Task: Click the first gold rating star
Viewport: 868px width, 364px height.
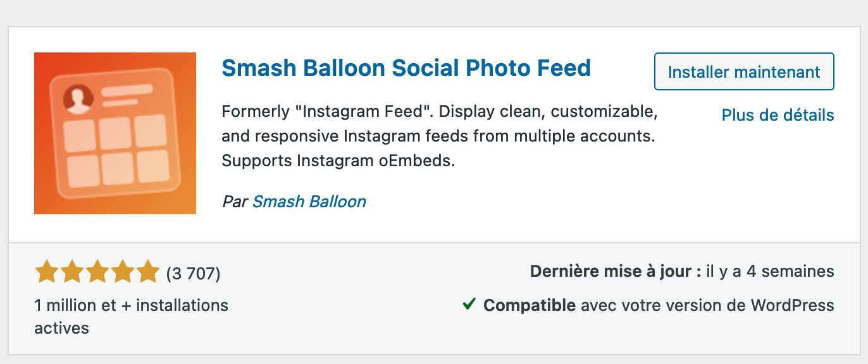Action: click(x=47, y=273)
